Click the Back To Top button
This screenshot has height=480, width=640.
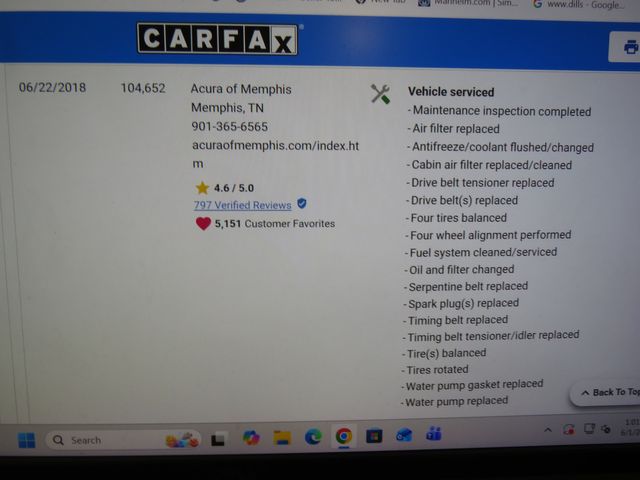point(606,393)
